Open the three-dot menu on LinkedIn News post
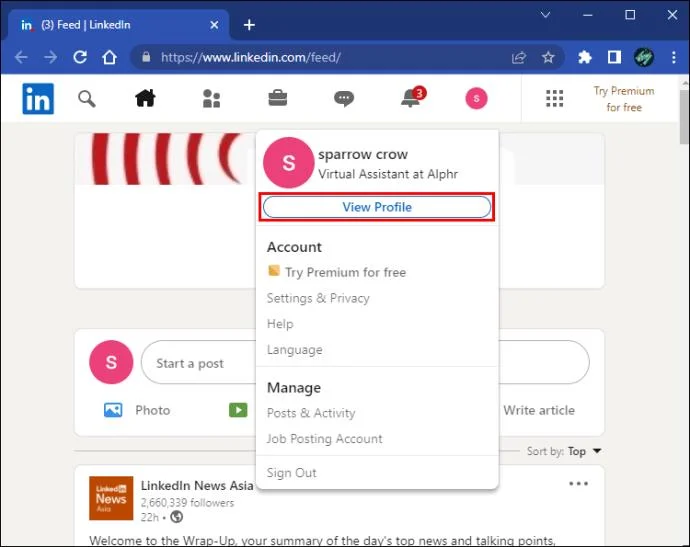 pos(578,484)
